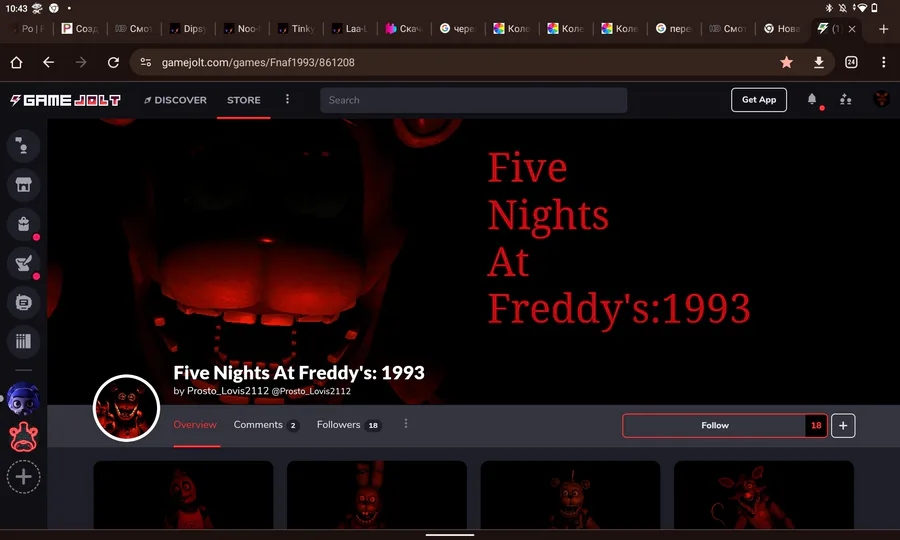
Task: Switch to the Tinky browser tab
Action: 296,29
